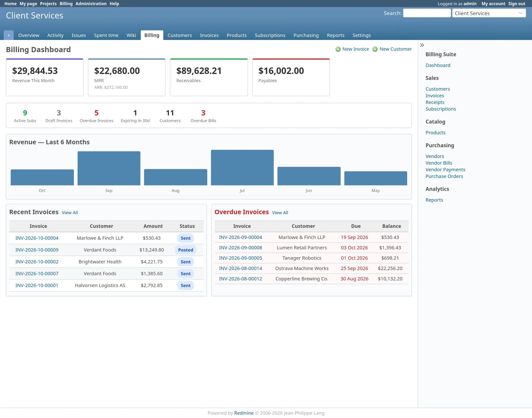
Task: Open the Settings tab
Action: 361,35
